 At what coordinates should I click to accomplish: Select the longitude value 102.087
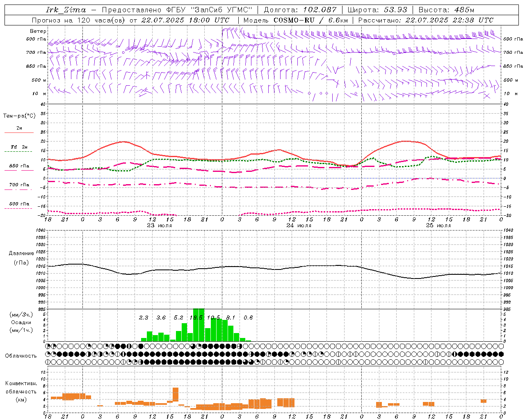tap(320, 10)
